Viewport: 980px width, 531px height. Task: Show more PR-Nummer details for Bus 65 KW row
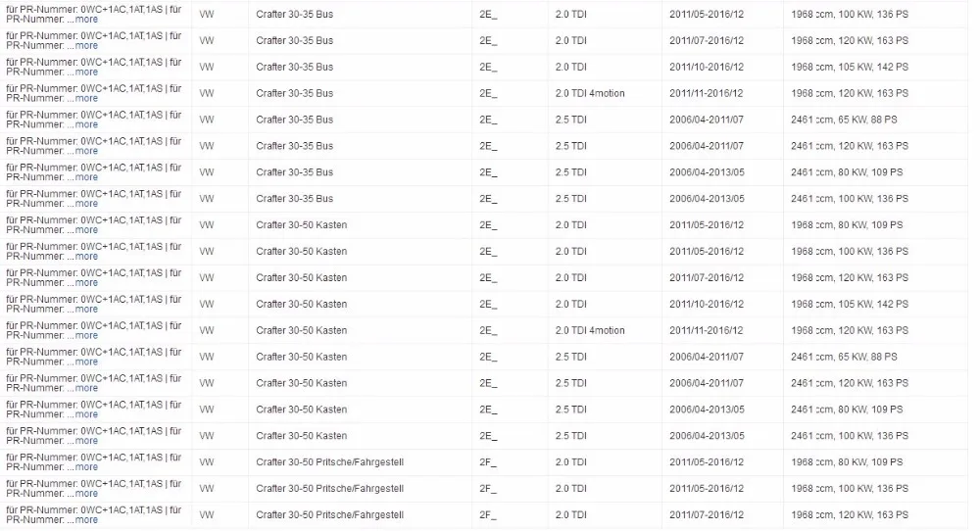pyautogui.click(x=86, y=124)
